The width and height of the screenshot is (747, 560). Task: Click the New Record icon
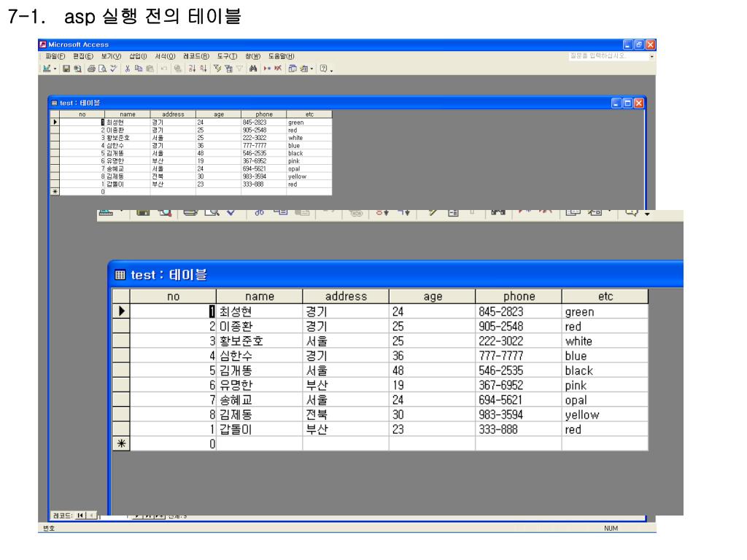click(x=267, y=69)
